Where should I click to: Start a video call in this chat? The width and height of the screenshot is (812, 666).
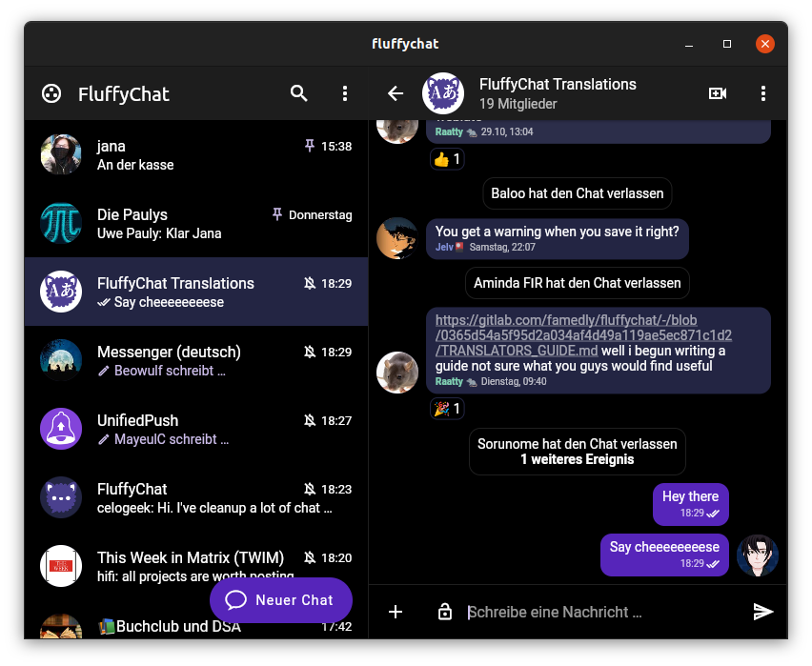click(x=718, y=93)
